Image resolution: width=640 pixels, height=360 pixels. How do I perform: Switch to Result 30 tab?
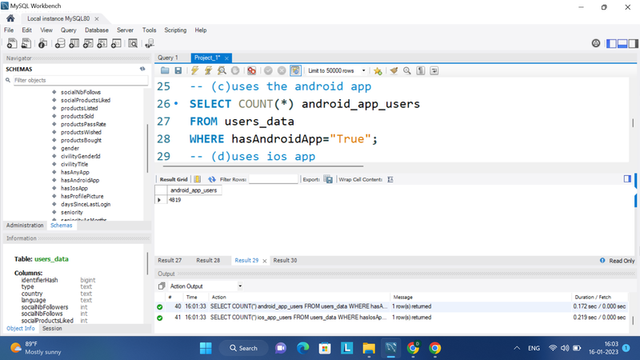coord(285,260)
